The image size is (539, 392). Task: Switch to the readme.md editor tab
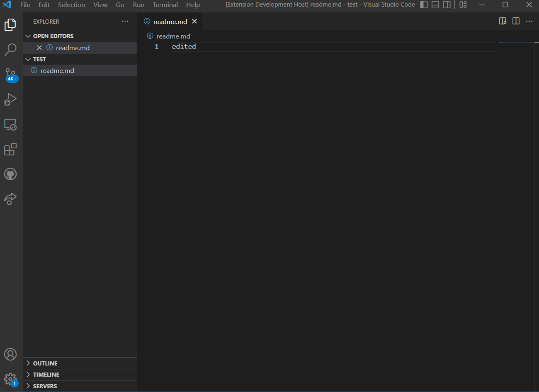170,21
